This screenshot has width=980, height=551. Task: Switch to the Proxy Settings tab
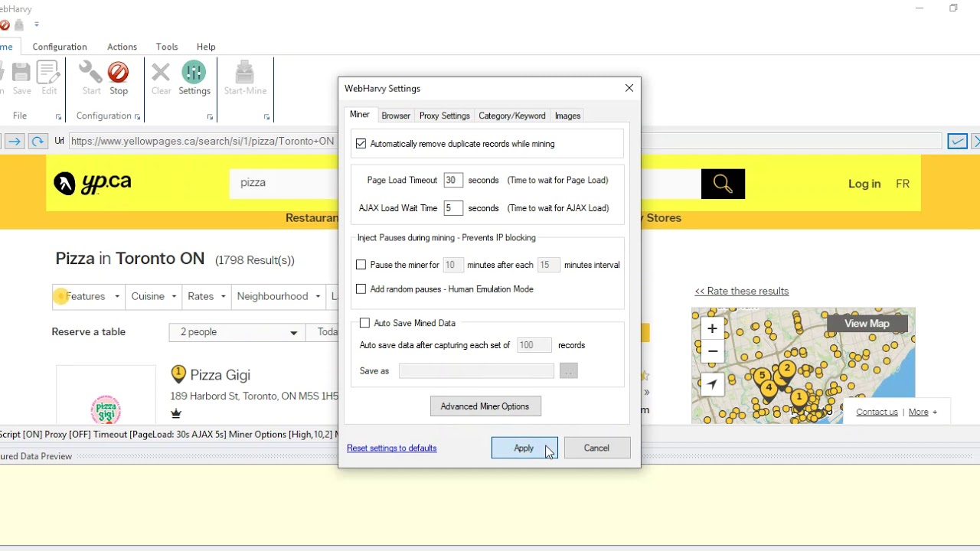pyautogui.click(x=444, y=116)
